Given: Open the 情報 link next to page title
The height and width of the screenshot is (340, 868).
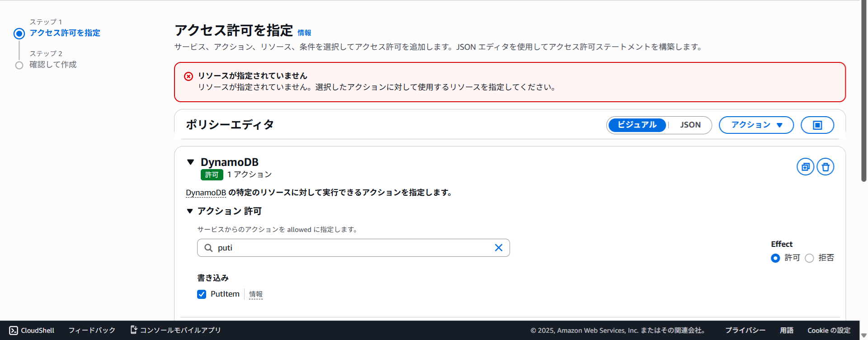Looking at the screenshot, I should [304, 33].
